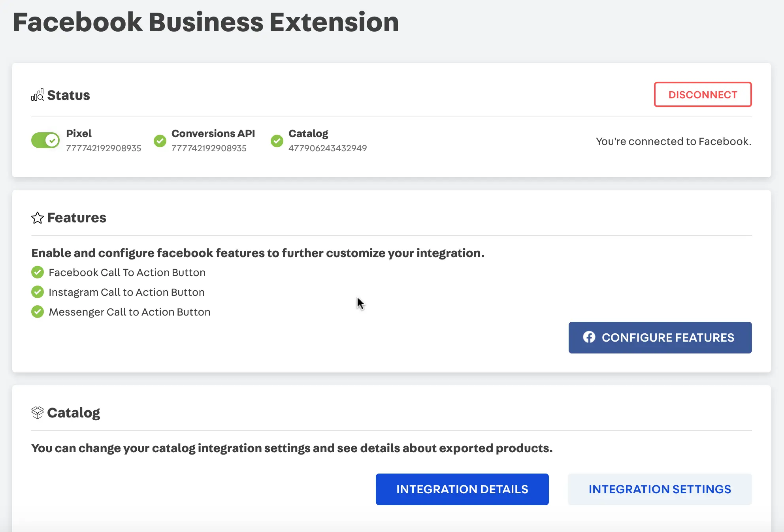Click the Messenger Call to Action Button label
The height and width of the screenshot is (532, 784).
[129, 312]
